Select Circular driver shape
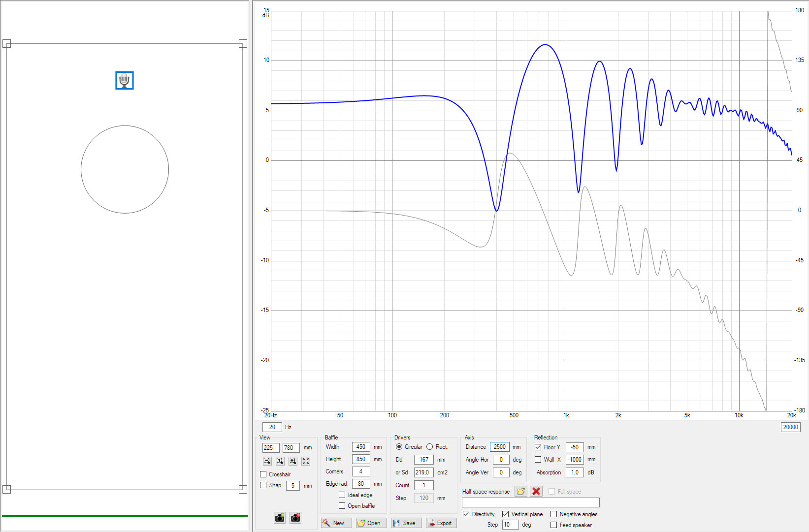Screen dimensions: 809x532 [399, 447]
